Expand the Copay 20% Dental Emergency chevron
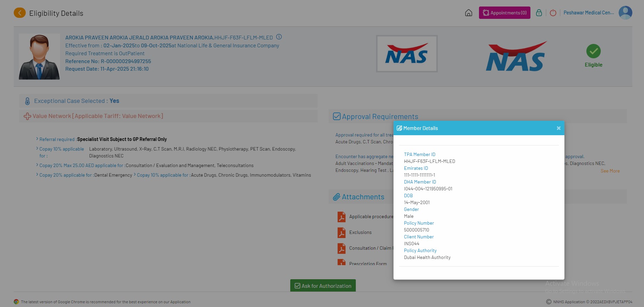644x307 pixels. pyautogui.click(x=37, y=174)
